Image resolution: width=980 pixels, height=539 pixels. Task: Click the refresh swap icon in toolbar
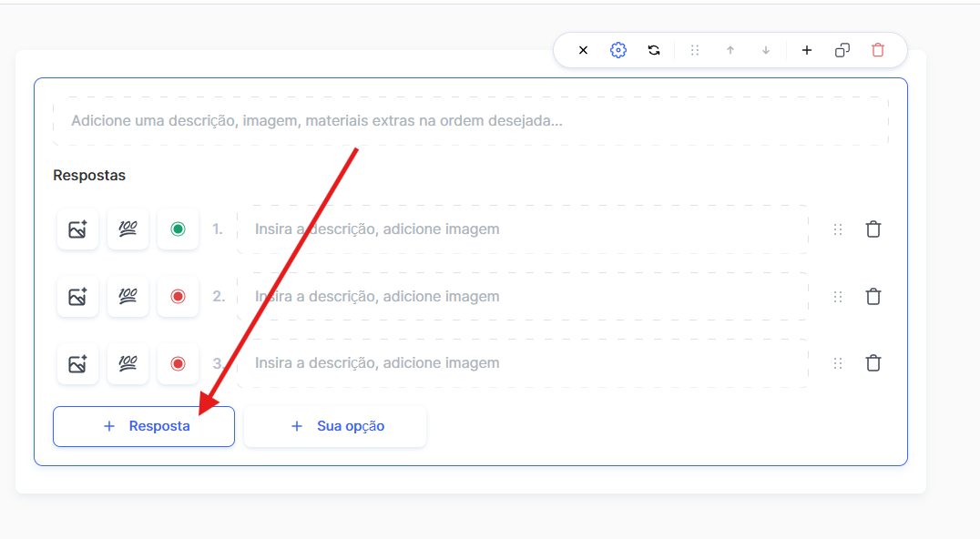pos(654,50)
